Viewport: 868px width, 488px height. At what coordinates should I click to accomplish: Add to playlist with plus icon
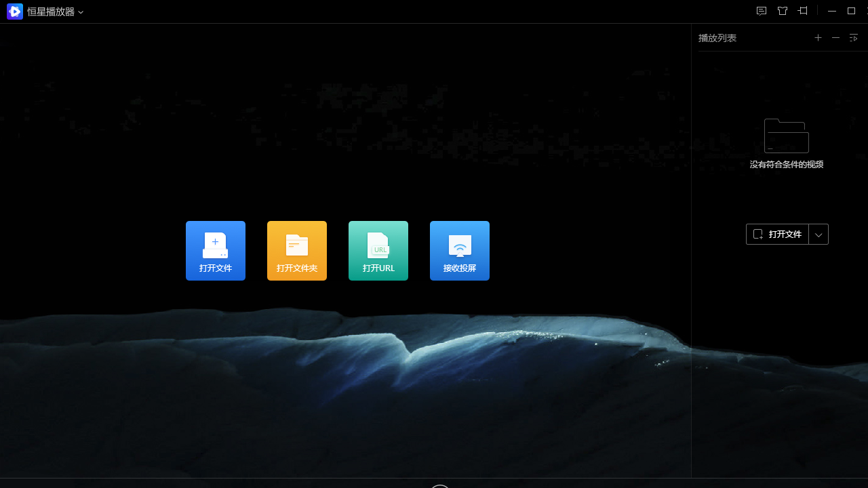(818, 38)
